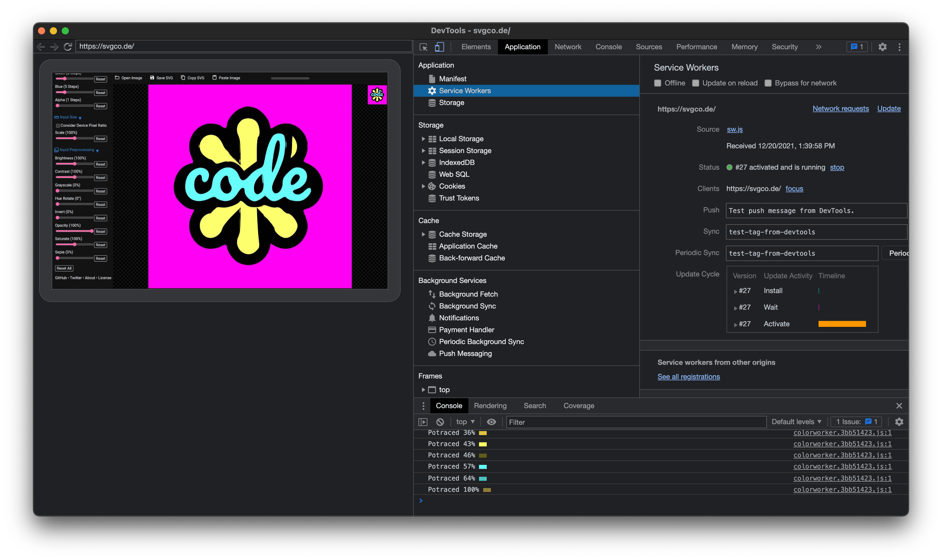Select the Performance panel tab
The height and width of the screenshot is (560, 942).
pyautogui.click(x=696, y=46)
